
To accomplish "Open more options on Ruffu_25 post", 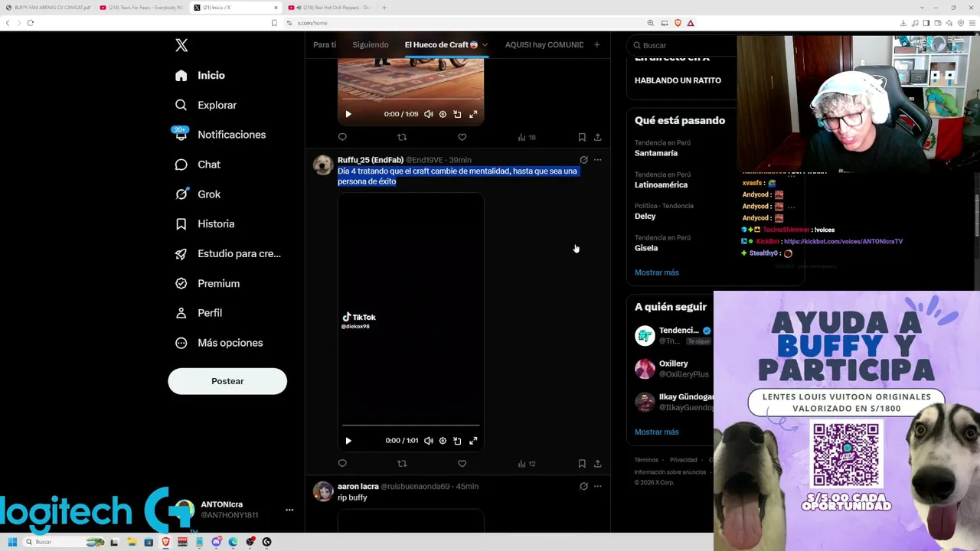I will click(x=597, y=160).
